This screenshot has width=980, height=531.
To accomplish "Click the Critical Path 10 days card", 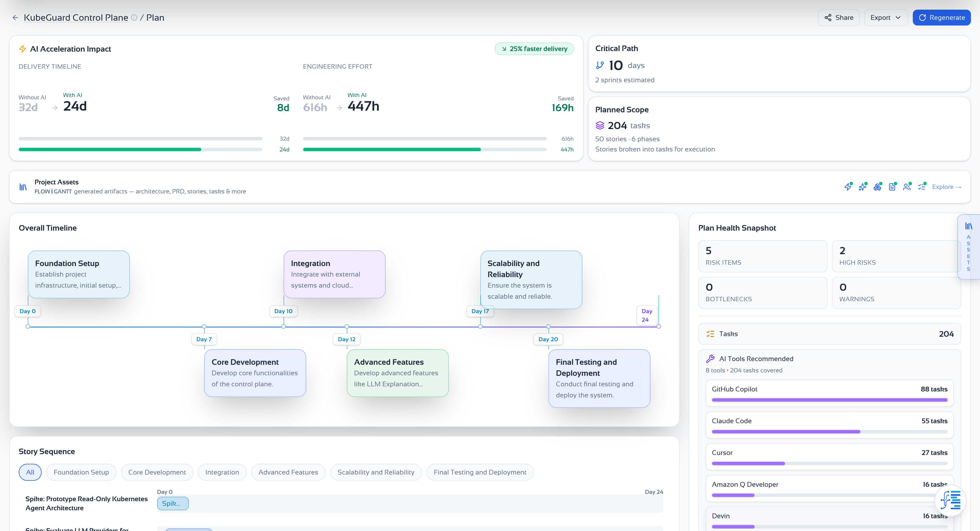I will point(779,64).
